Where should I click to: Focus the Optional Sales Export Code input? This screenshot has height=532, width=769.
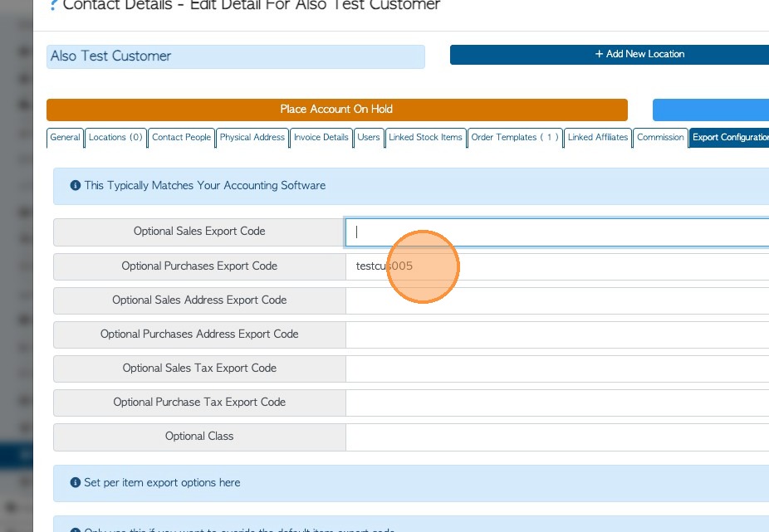tap(557, 232)
